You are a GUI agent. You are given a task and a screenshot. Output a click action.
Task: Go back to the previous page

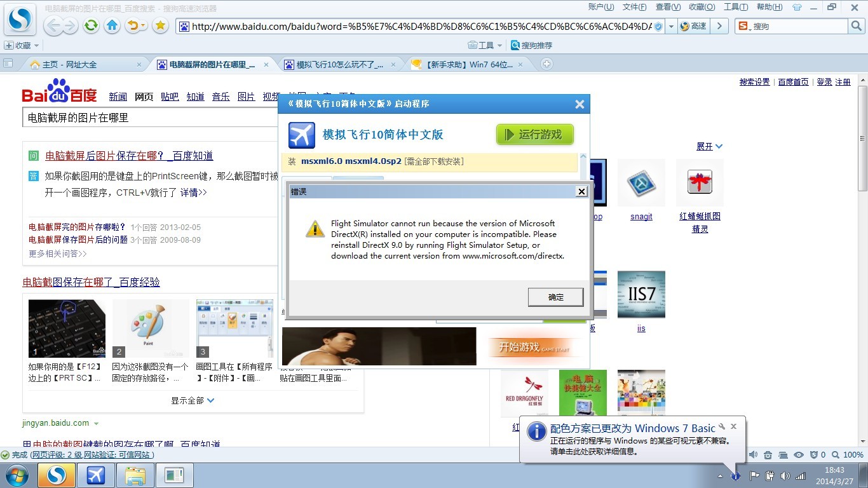[53, 26]
